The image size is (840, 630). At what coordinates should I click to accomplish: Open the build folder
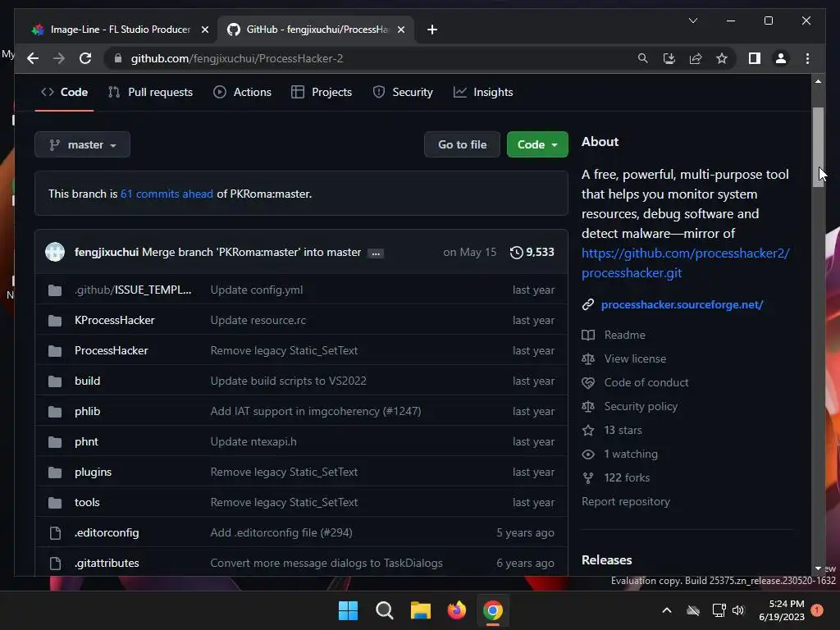point(87,381)
